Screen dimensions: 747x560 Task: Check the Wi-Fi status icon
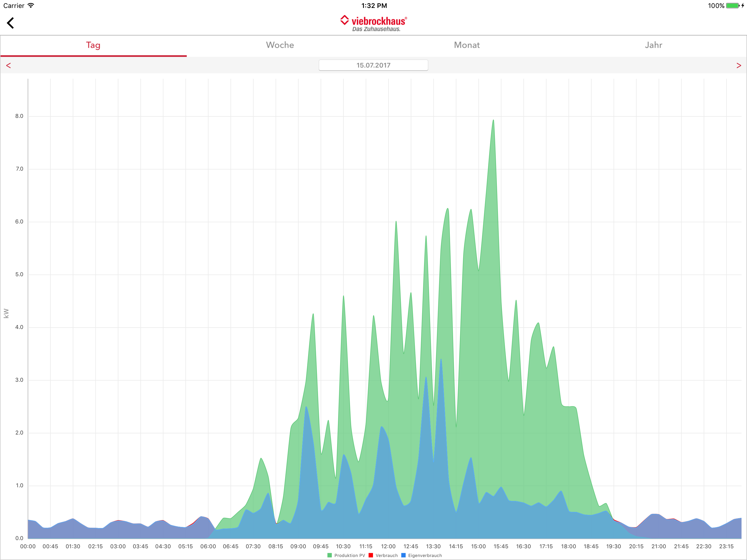click(31, 5)
